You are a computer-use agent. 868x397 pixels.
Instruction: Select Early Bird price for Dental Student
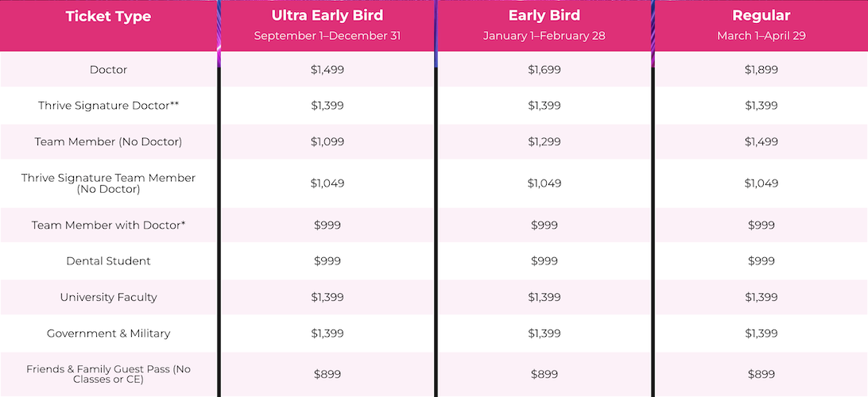coord(544,261)
